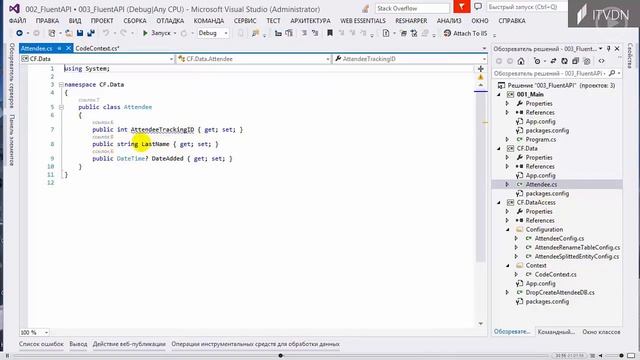Click the Collapse All icon in Solution Explorer
The width and height of the screenshot is (640, 360).
click(576, 61)
